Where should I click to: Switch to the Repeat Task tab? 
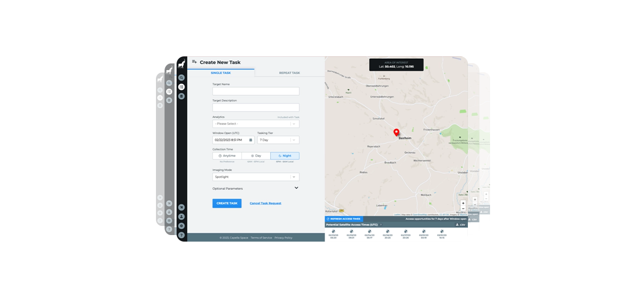(x=289, y=73)
